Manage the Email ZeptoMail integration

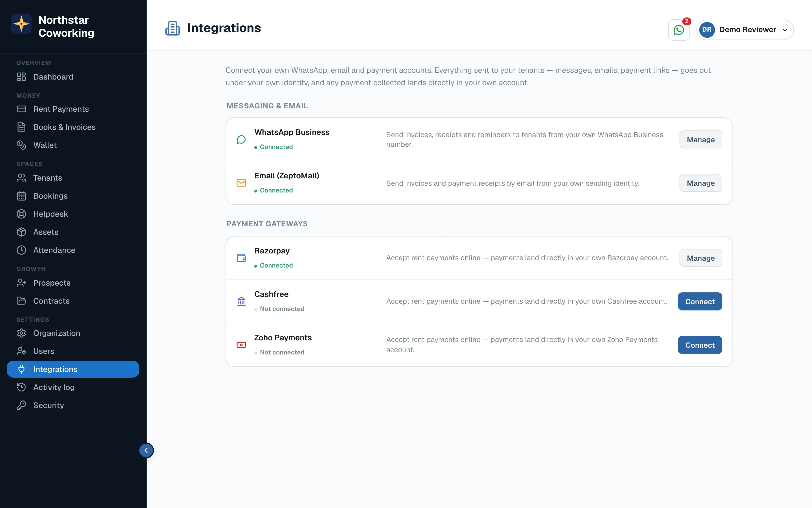701,183
